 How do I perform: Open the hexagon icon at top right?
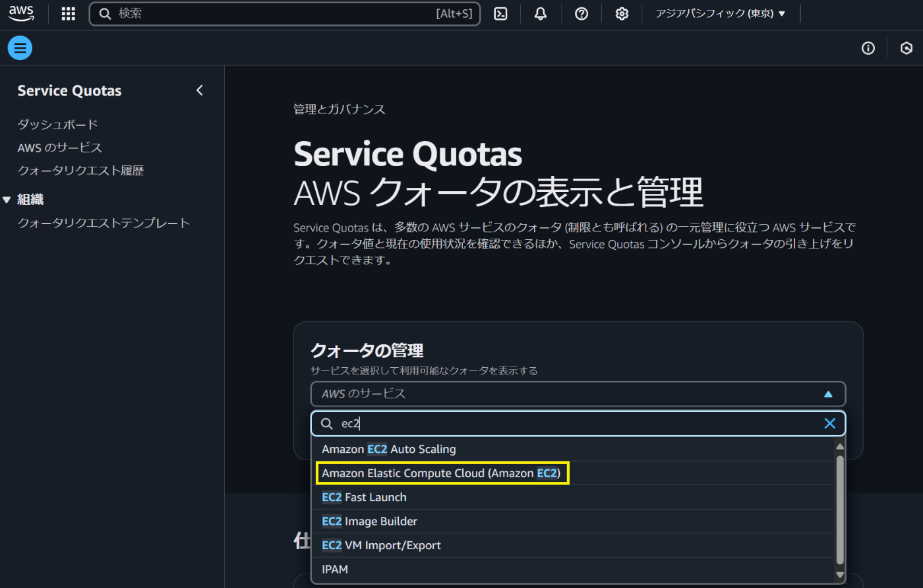point(907,48)
